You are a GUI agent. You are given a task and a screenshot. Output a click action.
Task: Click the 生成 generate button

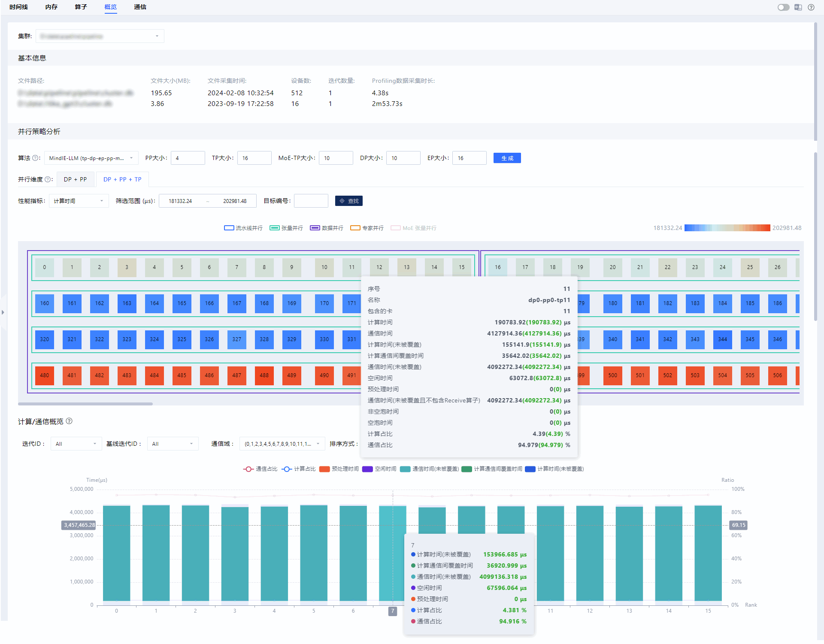507,158
